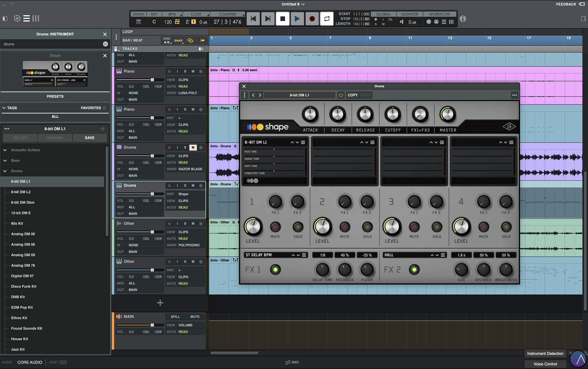
Task: Click the link icon next to SNAP
Action: click(x=190, y=41)
